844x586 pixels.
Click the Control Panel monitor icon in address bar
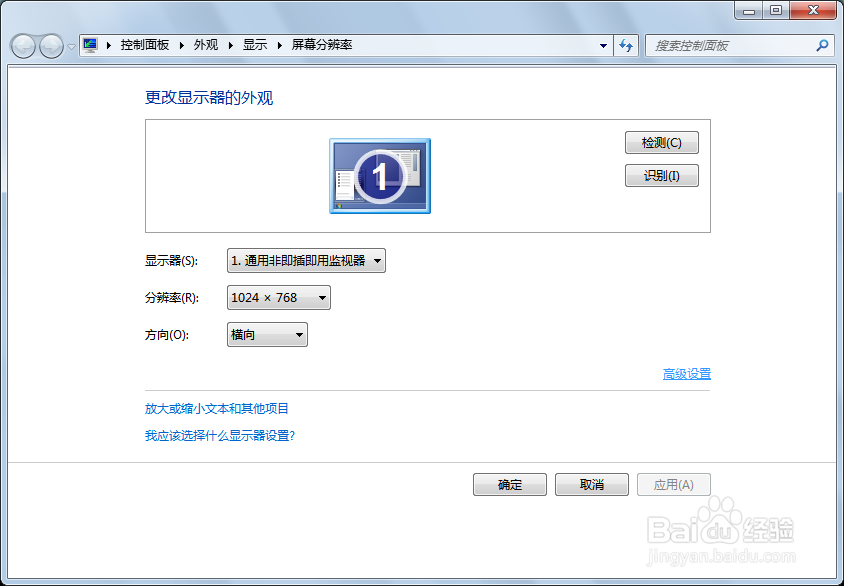tap(90, 45)
